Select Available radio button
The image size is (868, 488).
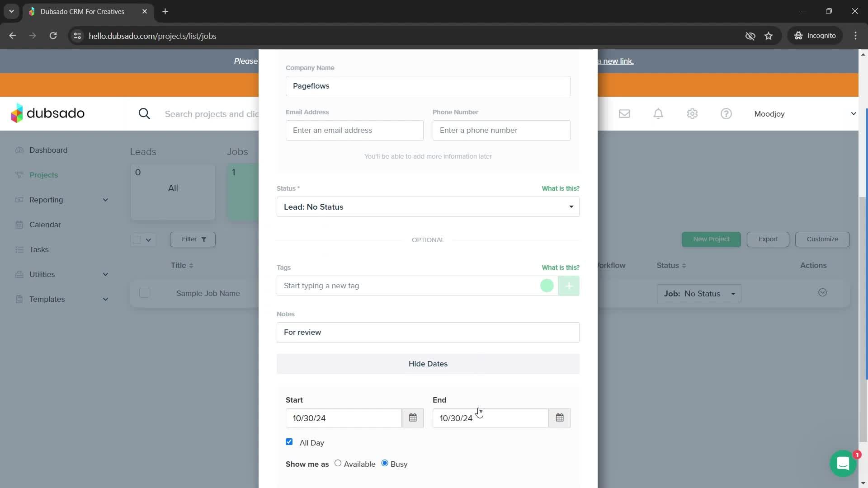[338, 464]
